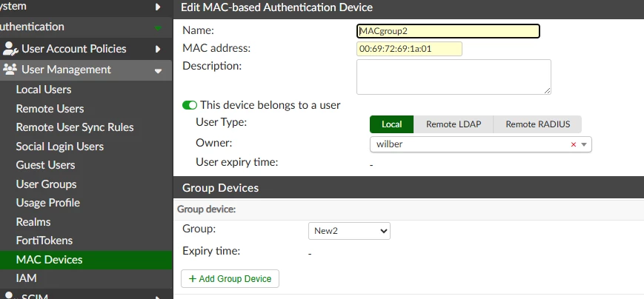
Task: Click the 'Group device:' label
Action: [206, 209]
